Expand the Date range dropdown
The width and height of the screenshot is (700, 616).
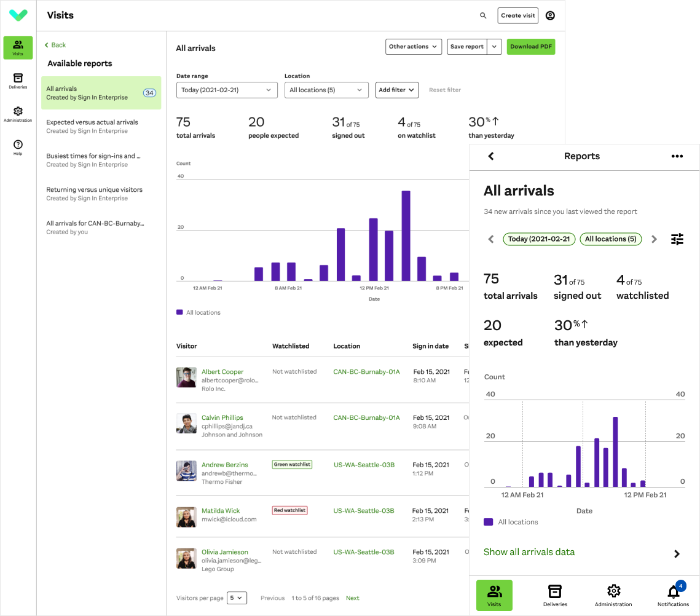tap(227, 90)
